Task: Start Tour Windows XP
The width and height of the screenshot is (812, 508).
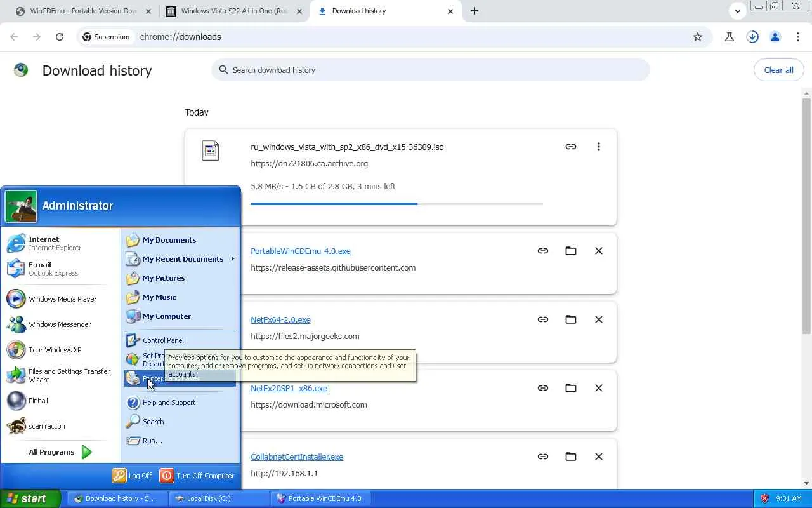Action: coord(61,350)
